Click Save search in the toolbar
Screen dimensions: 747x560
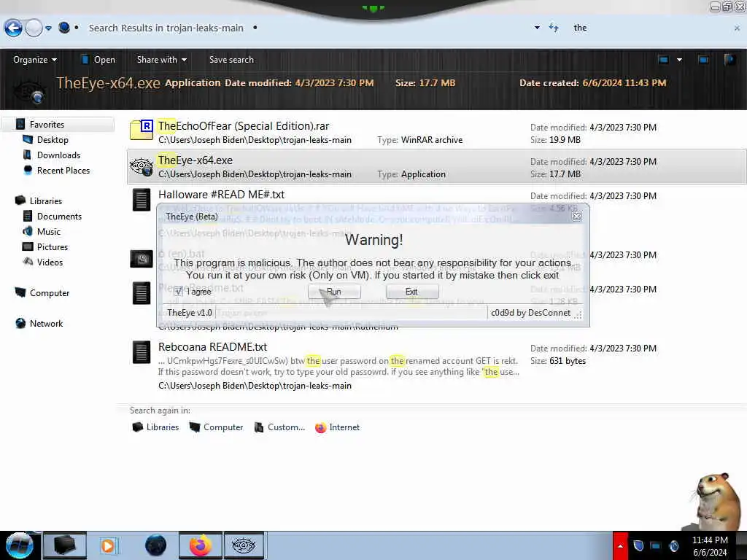[x=231, y=60]
